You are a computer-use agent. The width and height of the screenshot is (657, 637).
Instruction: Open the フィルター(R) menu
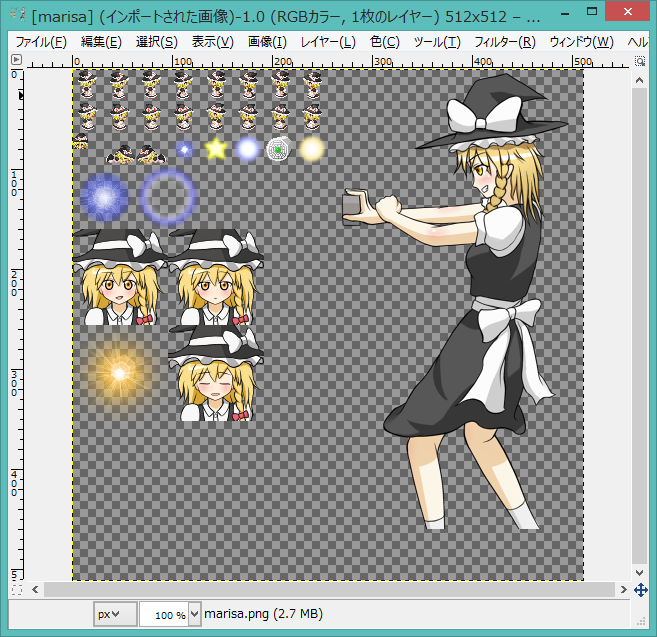tap(504, 42)
